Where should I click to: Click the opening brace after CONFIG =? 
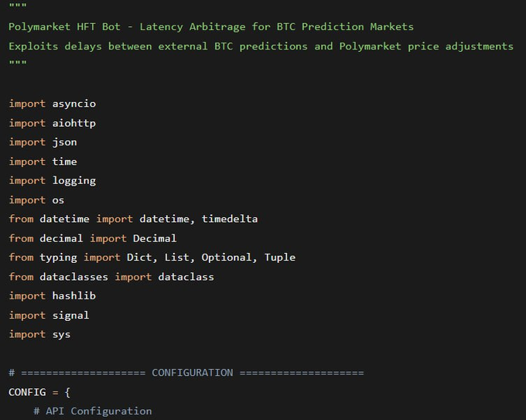(68, 392)
